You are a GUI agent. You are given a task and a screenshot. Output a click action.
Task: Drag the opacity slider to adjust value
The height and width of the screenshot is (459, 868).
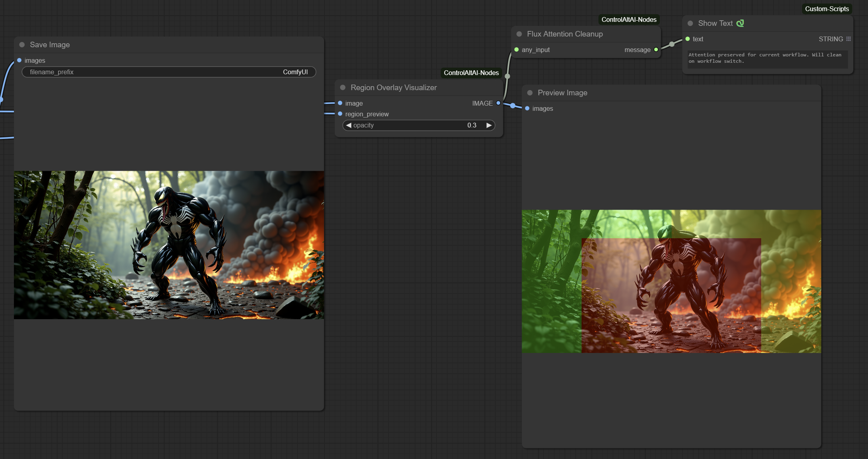[x=418, y=125]
